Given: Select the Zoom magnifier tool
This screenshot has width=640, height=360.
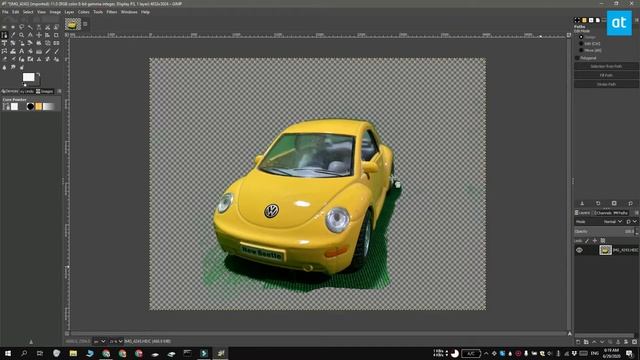Looking at the screenshot, I should [22, 35].
